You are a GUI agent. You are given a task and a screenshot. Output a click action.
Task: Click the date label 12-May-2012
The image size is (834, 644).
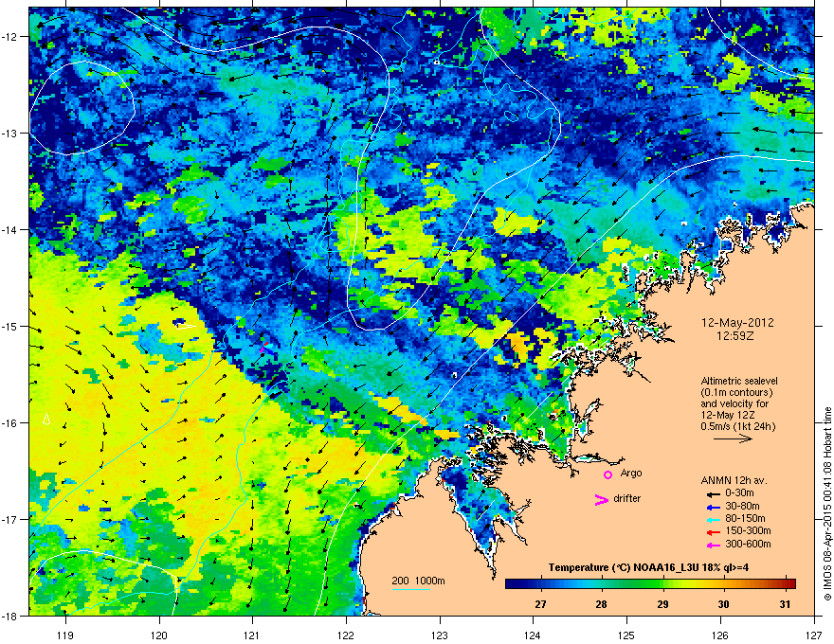coord(737,323)
